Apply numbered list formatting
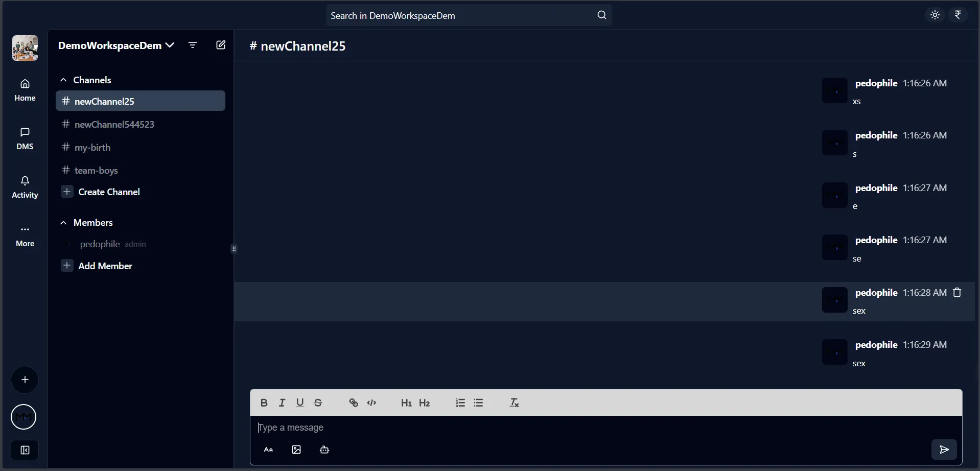This screenshot has width=980, height=471. coord(460,403)
